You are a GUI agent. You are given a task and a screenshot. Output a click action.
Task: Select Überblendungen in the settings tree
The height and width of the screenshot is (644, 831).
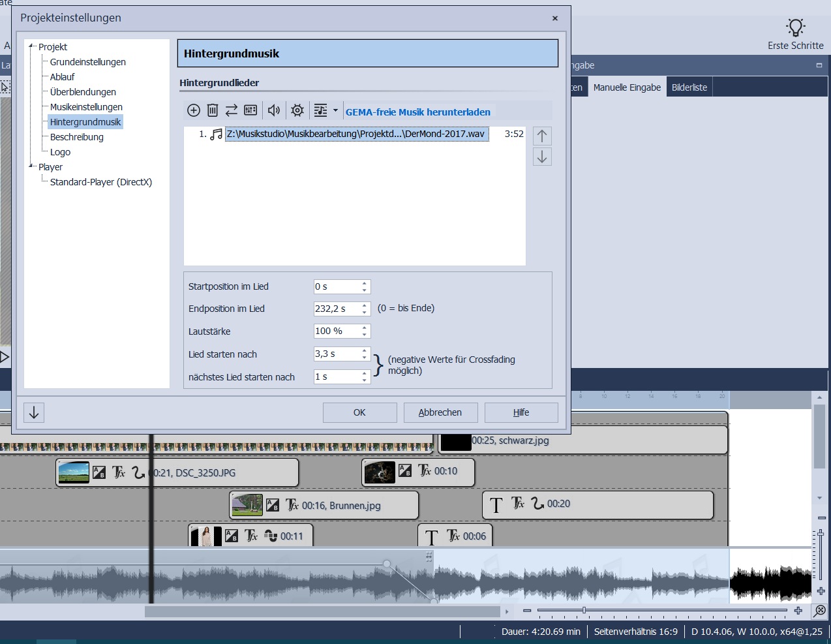83,92
